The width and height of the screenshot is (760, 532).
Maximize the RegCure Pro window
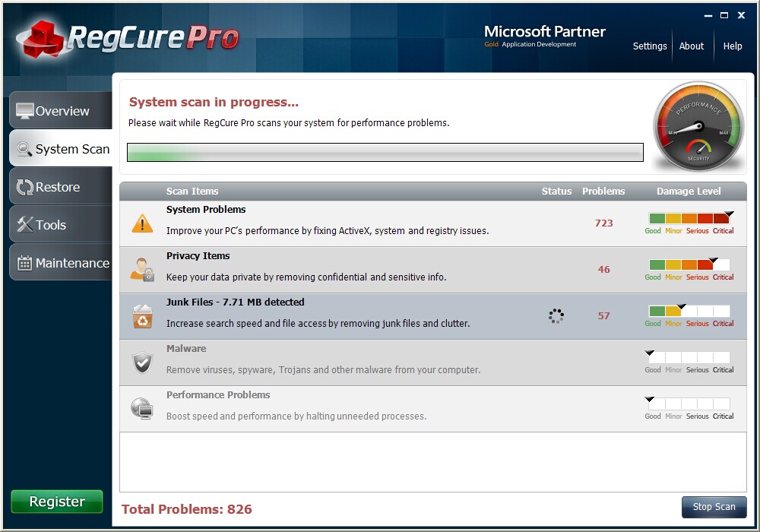(x=724, y=15)
